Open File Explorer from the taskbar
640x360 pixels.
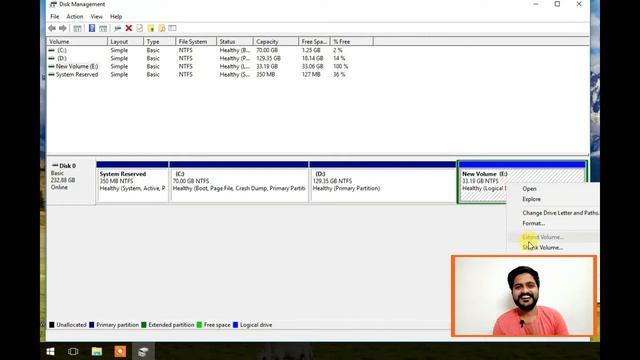(x=97, y=351)
